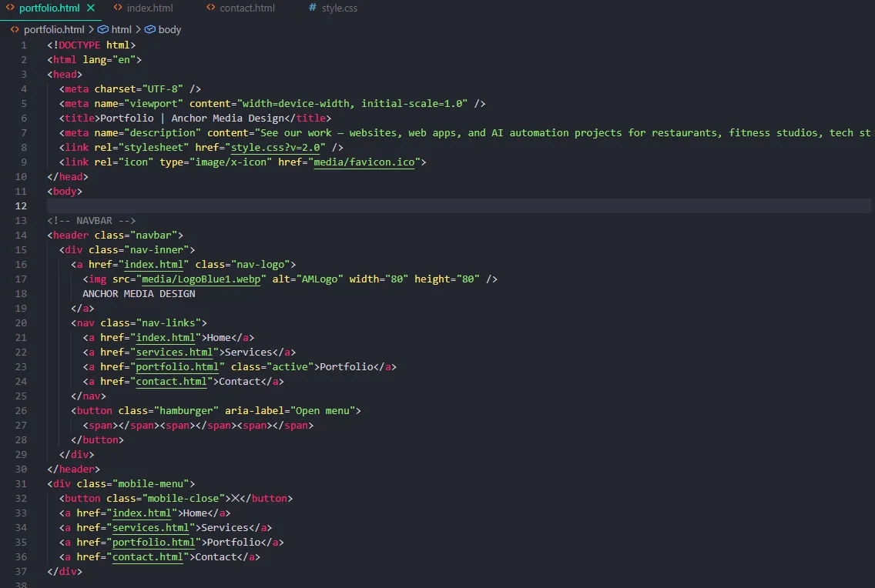875x588 pixels.
Task: Click the media/favicon.ico link on line 9
Action: coord(364,162)
